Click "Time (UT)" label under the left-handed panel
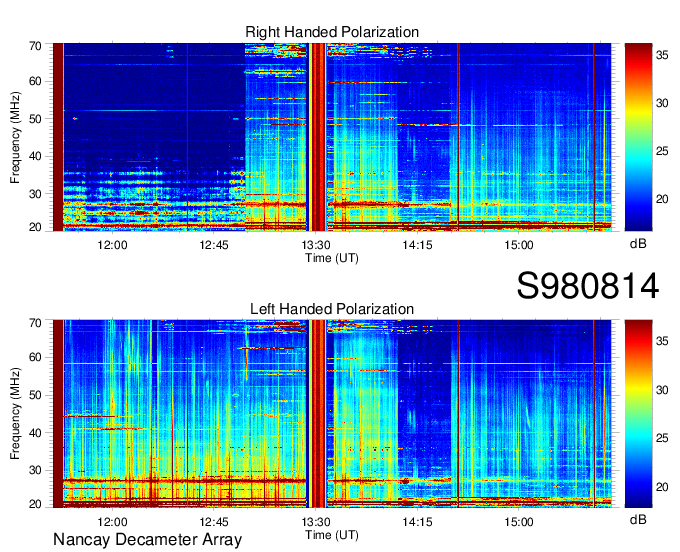Viewport: 680px width, 552px height. point(332,535)
